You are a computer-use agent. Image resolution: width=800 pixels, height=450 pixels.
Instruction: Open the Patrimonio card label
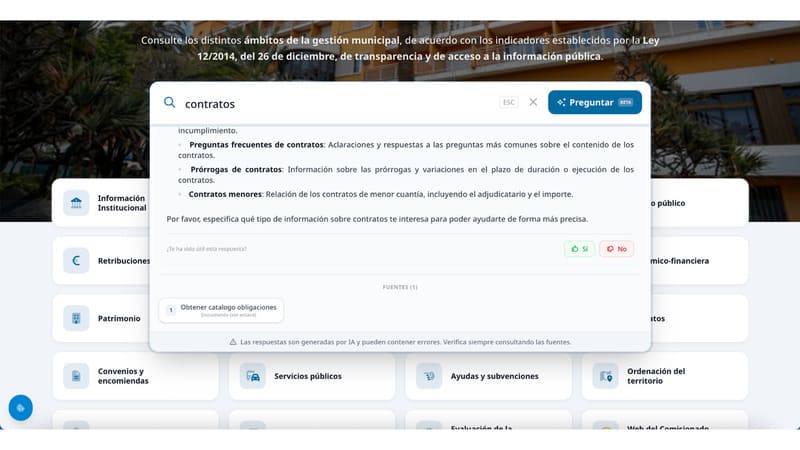tap(119, 318)
